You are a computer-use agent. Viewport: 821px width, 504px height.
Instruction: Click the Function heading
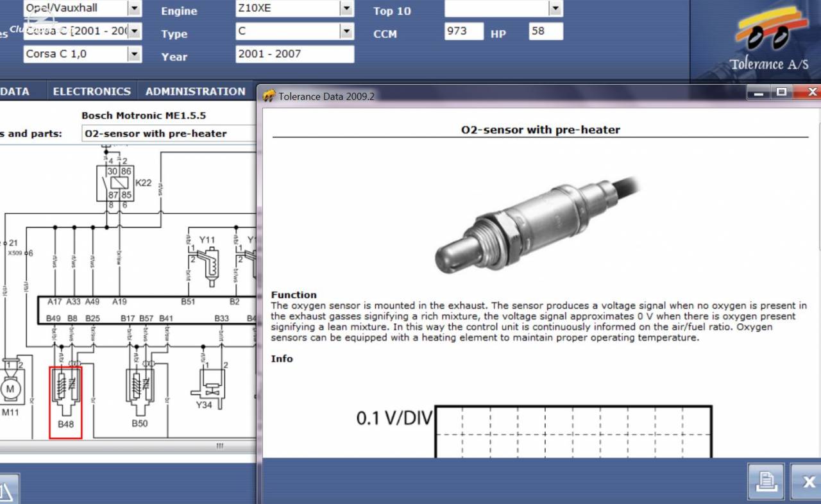click(294, 295)
